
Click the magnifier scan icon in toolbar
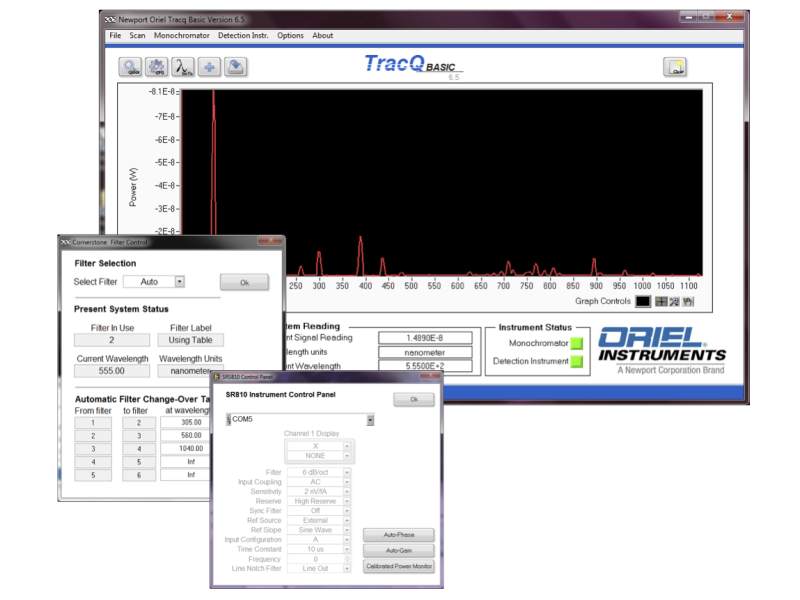[131, 67]
